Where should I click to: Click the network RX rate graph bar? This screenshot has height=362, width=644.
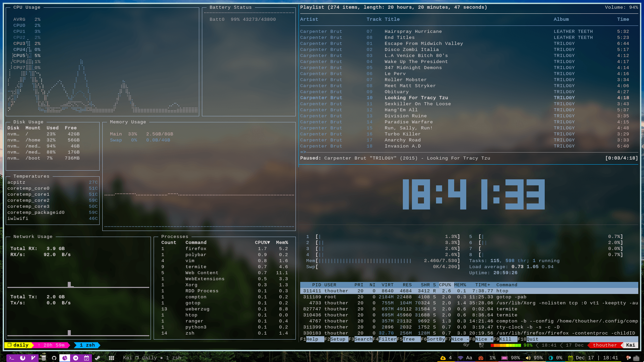tap(69, 285)
